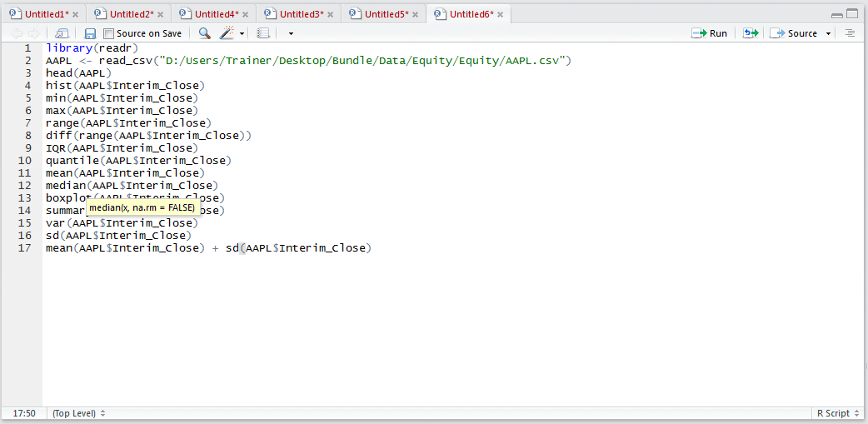The image size is (868, 424).
Task: Click the read_csv AAPL.csv path line
Action: [x=308, y=60]
